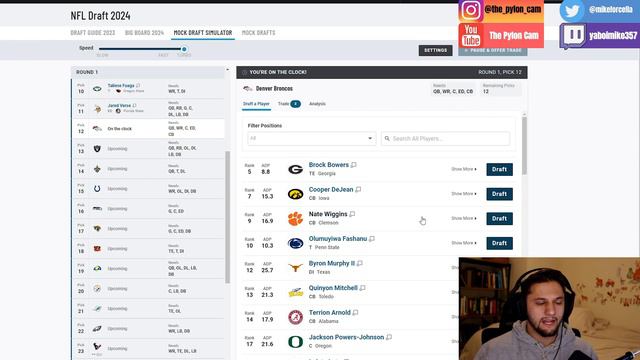Click the Seahawks logo at pick 16
Screen dimensions: 640x360
(x=97, y=209)
